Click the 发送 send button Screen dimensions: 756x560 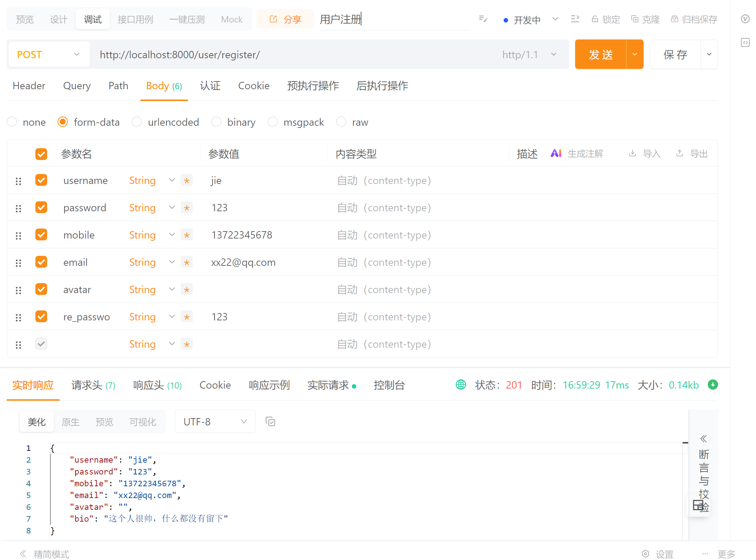coord(601,55)
